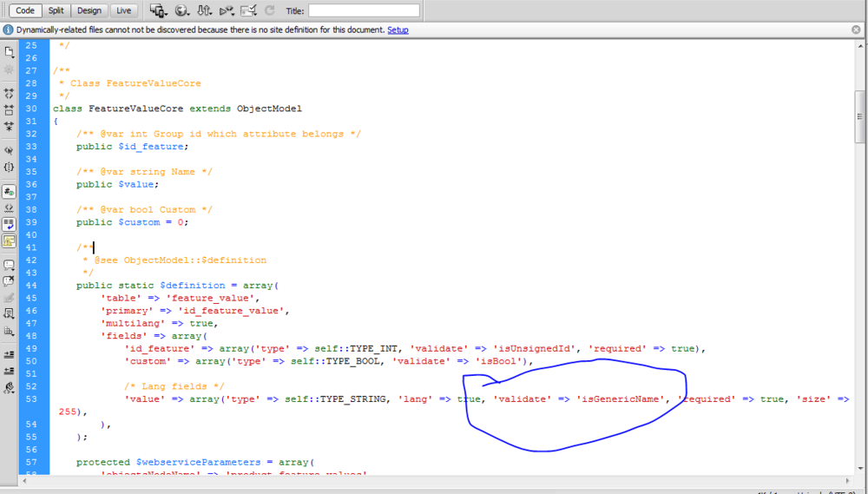
Task: Click into the Title input field
Action: coord(364,10)
